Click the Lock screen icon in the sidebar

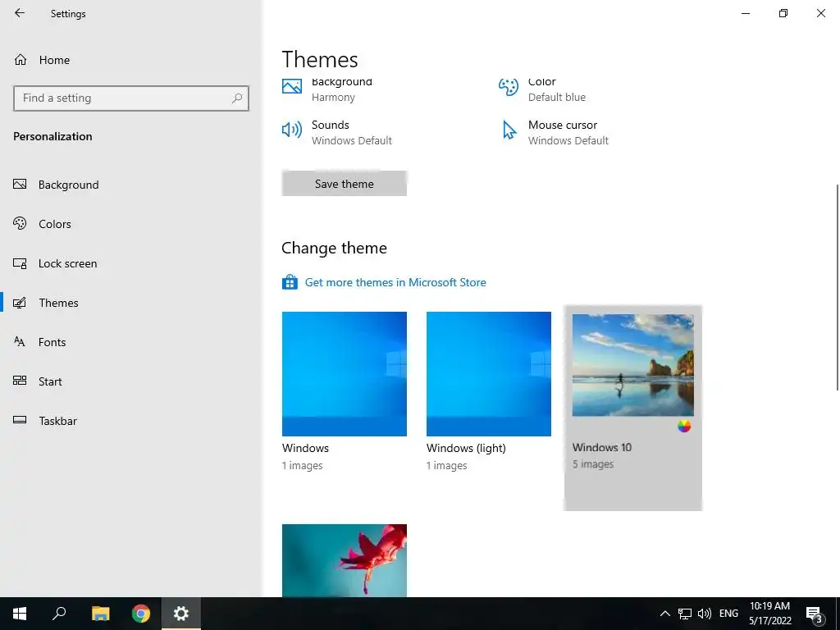pyautogui.click(x=20, y=263)
